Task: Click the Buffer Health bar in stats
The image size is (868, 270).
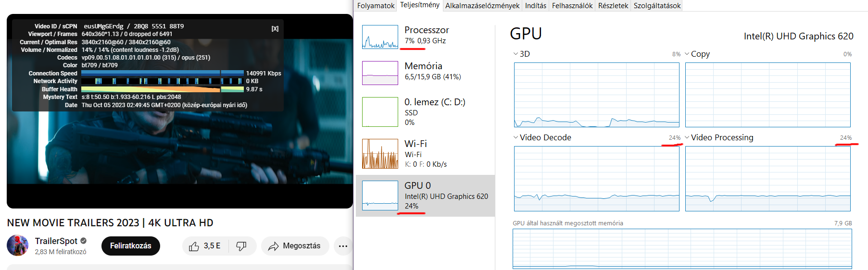Action: pyautogui.click(x=163, y=89)
